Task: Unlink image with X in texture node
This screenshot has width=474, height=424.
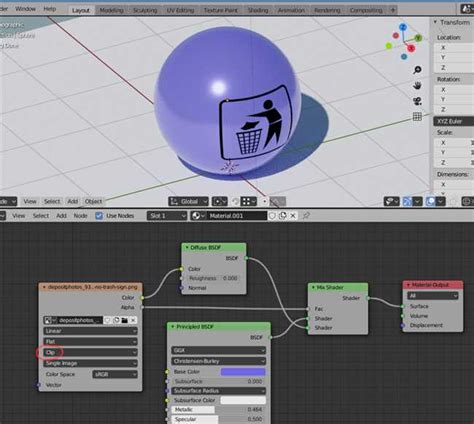Action: pyautogui.click(x=133, y=320)
